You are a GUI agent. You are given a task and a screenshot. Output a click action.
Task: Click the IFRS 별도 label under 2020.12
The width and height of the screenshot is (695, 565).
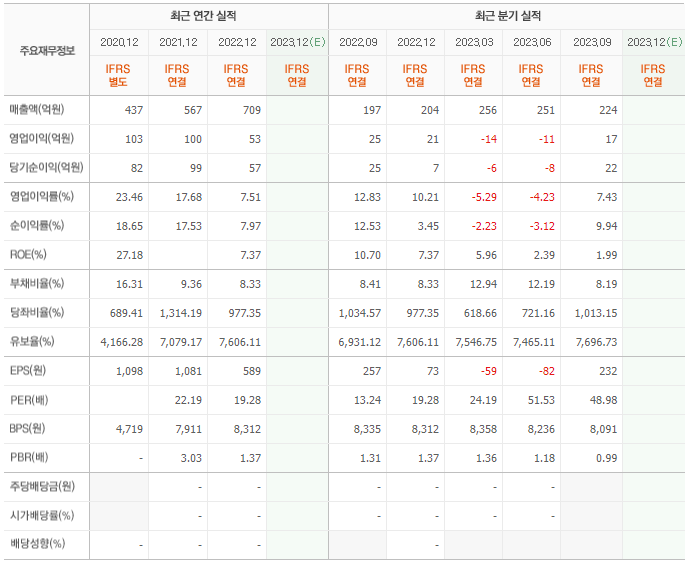click(x=118, y=75)
